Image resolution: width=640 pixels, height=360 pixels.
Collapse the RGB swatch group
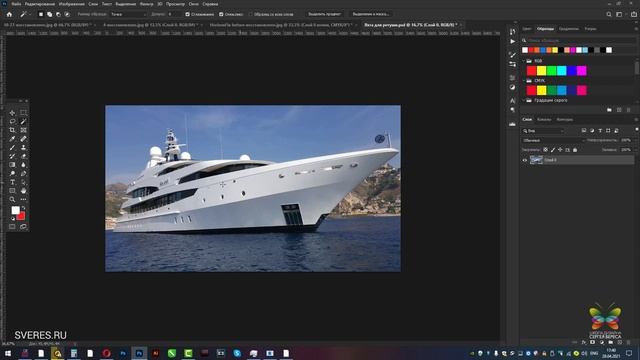tap(524, 61)
